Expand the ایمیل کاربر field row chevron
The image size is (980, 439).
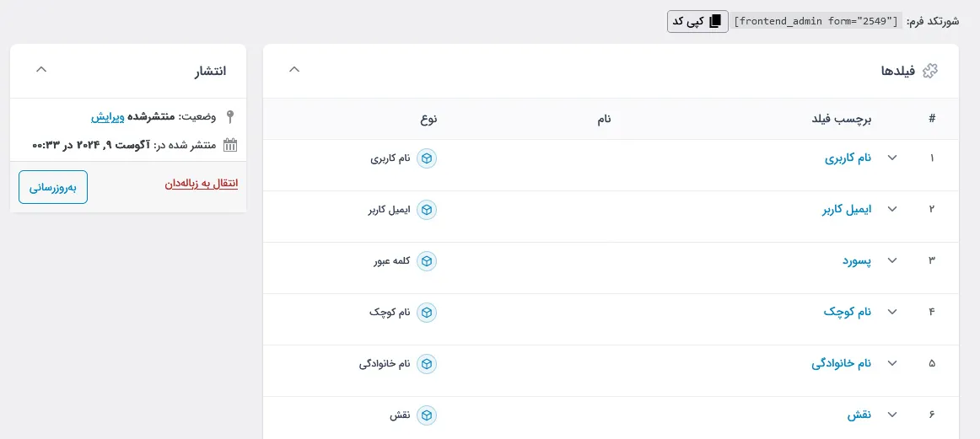click(892, 209)
